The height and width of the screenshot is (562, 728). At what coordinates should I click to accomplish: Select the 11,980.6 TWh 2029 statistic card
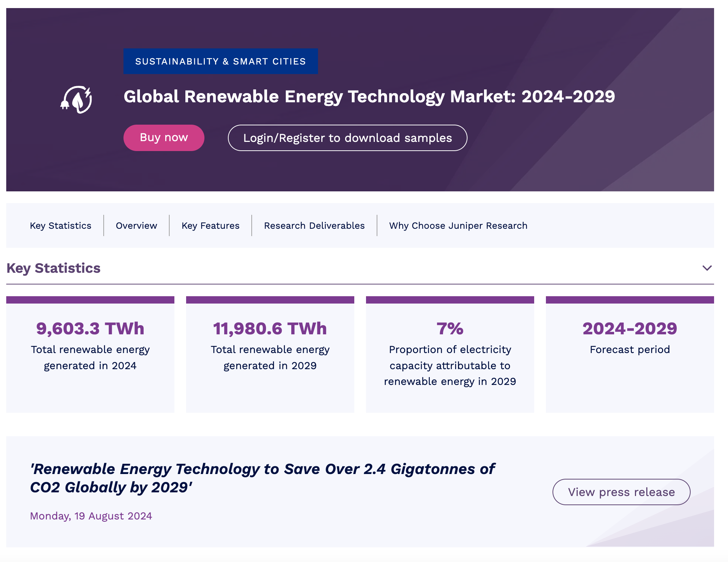270,354
